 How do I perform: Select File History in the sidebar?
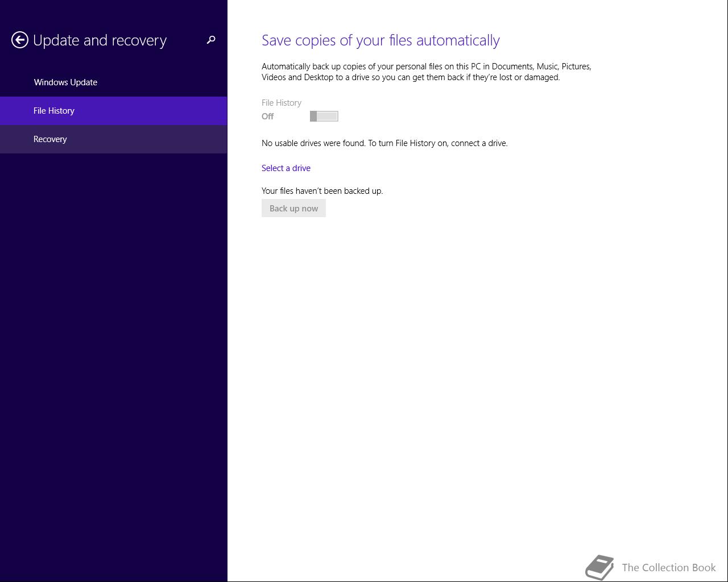114,111
